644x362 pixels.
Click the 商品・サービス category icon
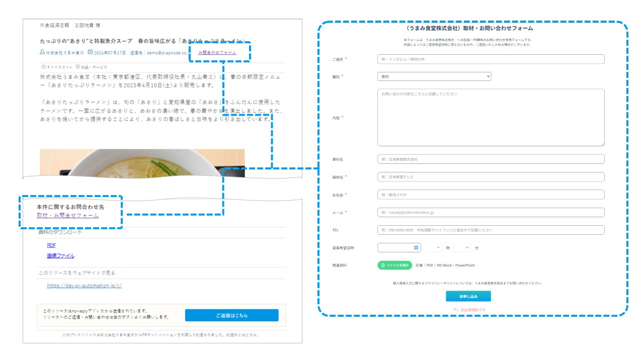click(x=78, y=66)
